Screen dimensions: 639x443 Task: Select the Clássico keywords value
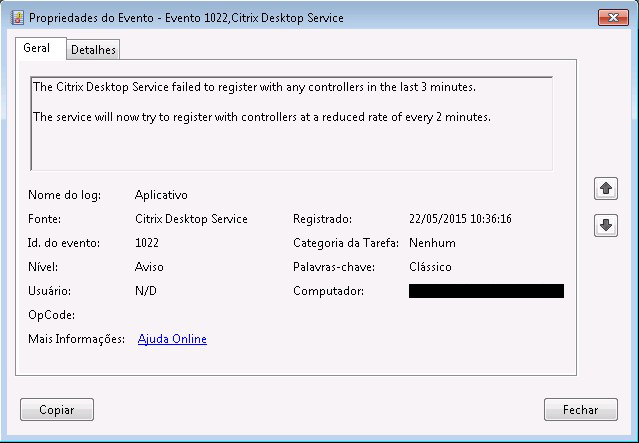tap(430, 267)
